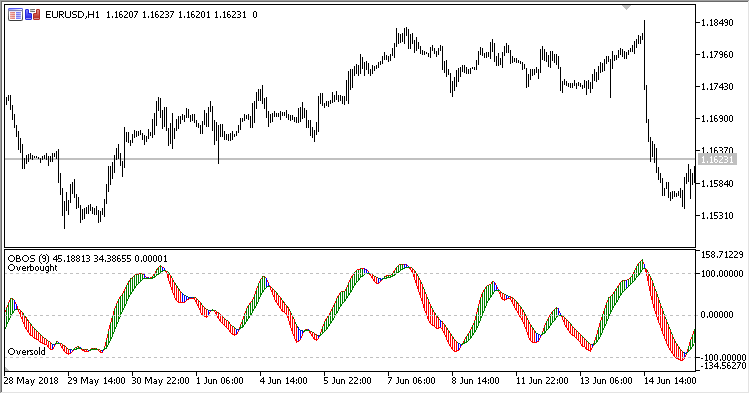This screenshot has height=394, width=750.
Task: Click the 1.16900 price scale value
Action: pyautogui.click(x=717, y=119)
